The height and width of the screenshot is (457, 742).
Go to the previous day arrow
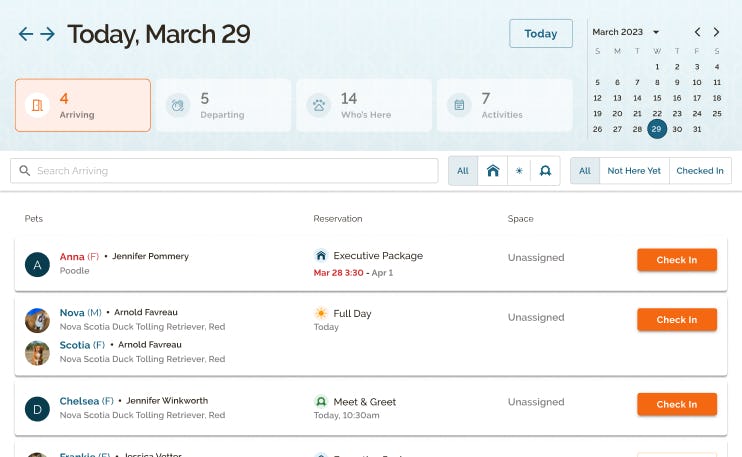(x=26, y=34)
